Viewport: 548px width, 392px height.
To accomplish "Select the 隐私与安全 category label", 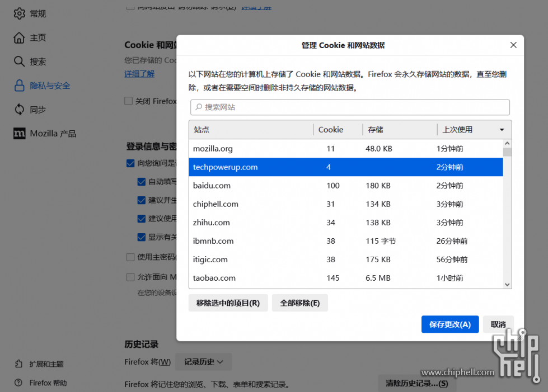I will 50,86.
